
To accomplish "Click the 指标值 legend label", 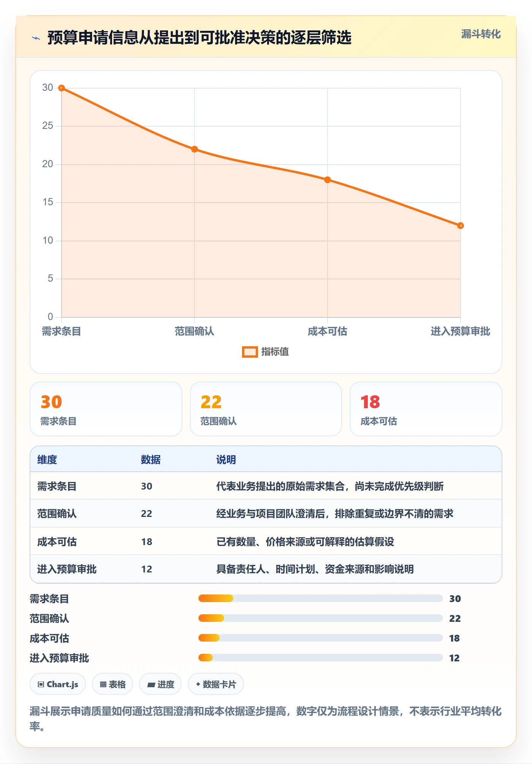I will [x=275, y=352].
